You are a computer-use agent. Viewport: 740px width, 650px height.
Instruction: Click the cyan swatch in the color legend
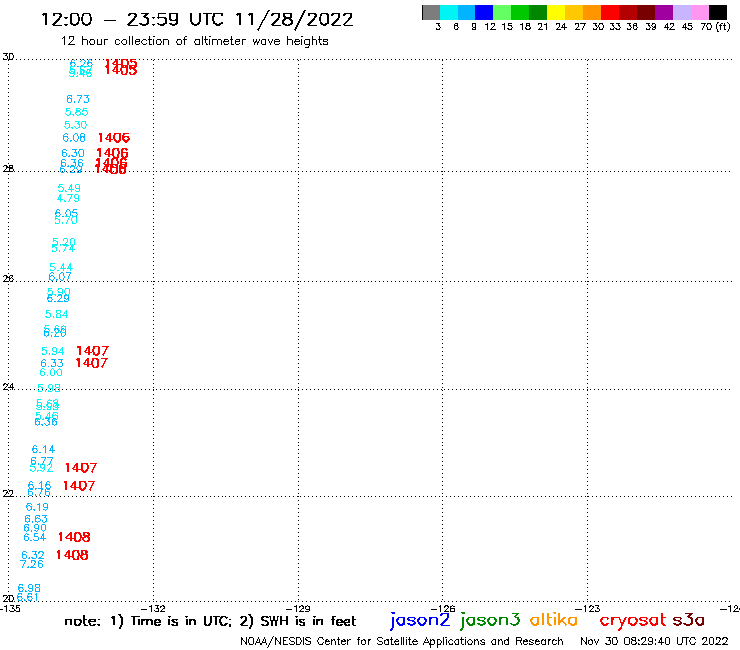(x=449, y=12)
